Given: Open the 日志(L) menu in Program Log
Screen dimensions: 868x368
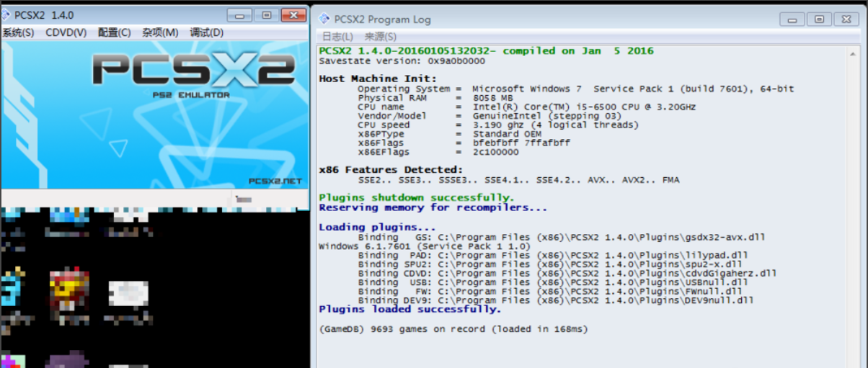Looking at the screenshot, I should pos(337,37).
